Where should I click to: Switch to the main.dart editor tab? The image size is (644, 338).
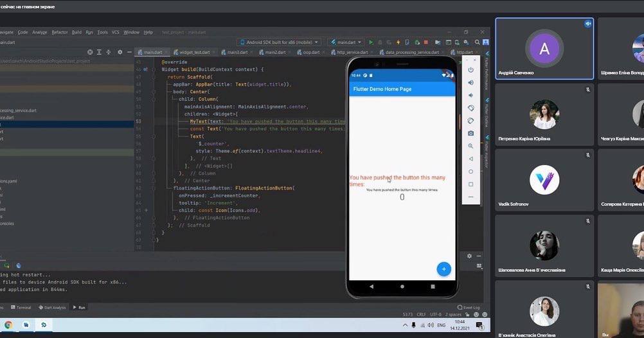152,52
